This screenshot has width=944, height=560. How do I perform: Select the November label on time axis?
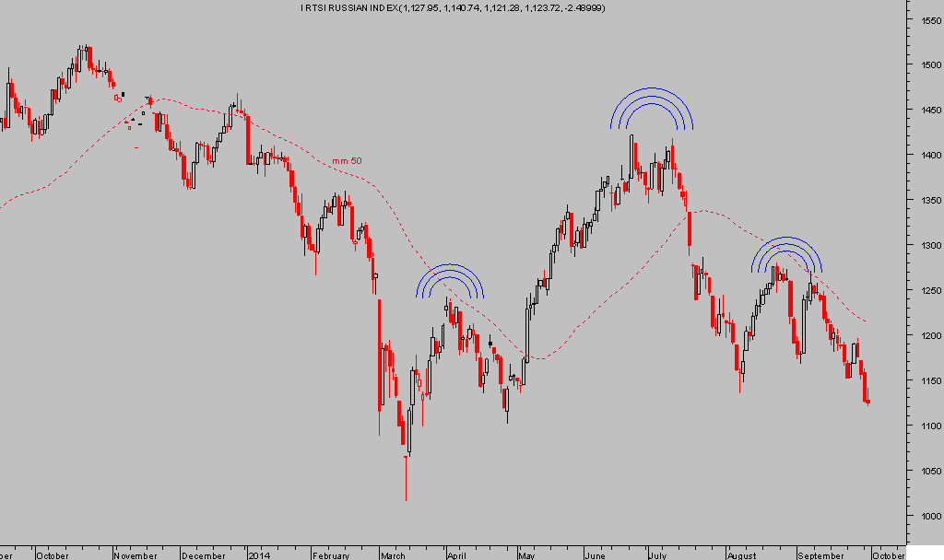tap(135, 555)
